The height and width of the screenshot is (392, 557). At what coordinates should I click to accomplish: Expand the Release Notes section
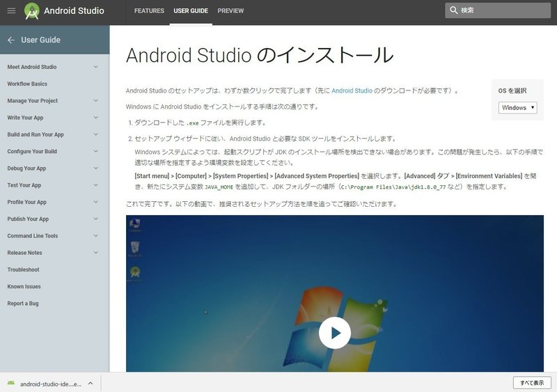[x=96, y=253]
